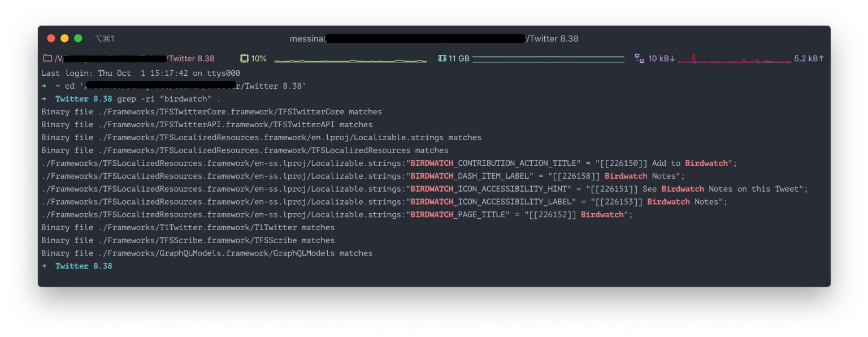Zoom window using the green button
The image size is (868, 337).
pyautogui.click(x=78, y=38)
